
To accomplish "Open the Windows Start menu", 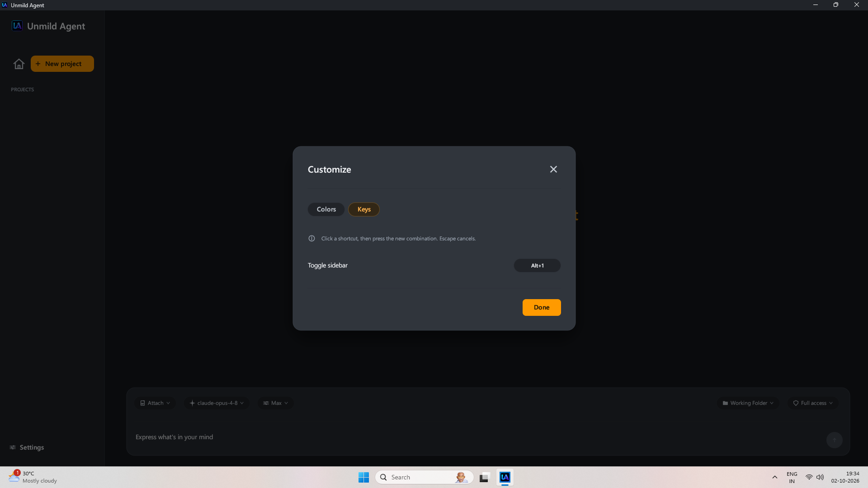I will pyautogui.click(x=363, y=477).
